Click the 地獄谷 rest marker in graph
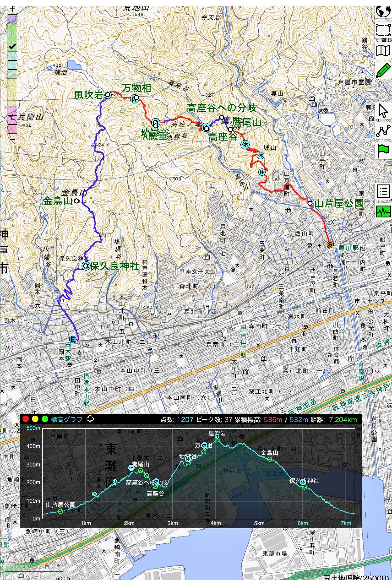This screenshot has height=580, width=392. pyautogui.click(x=188, y=459)
